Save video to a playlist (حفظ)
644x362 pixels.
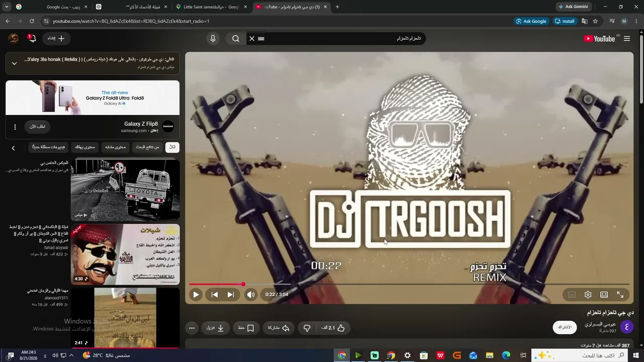click(246, 328)
